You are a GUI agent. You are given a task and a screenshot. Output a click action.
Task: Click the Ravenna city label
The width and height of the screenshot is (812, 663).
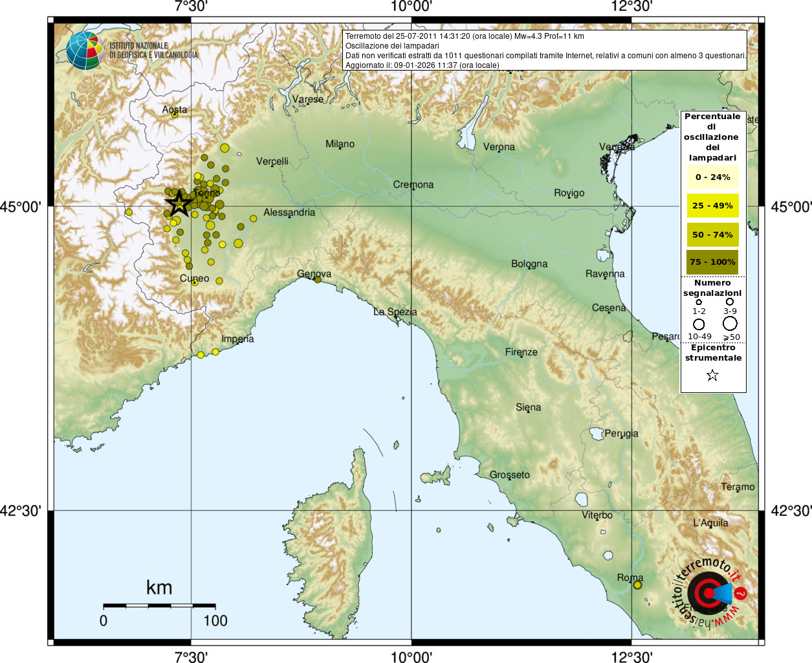click(x=605, y=274)
